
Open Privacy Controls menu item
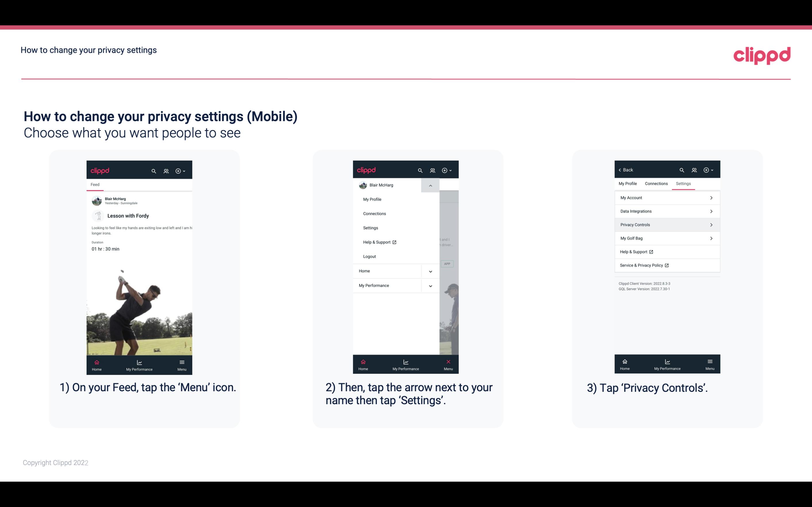coord(667,224)
